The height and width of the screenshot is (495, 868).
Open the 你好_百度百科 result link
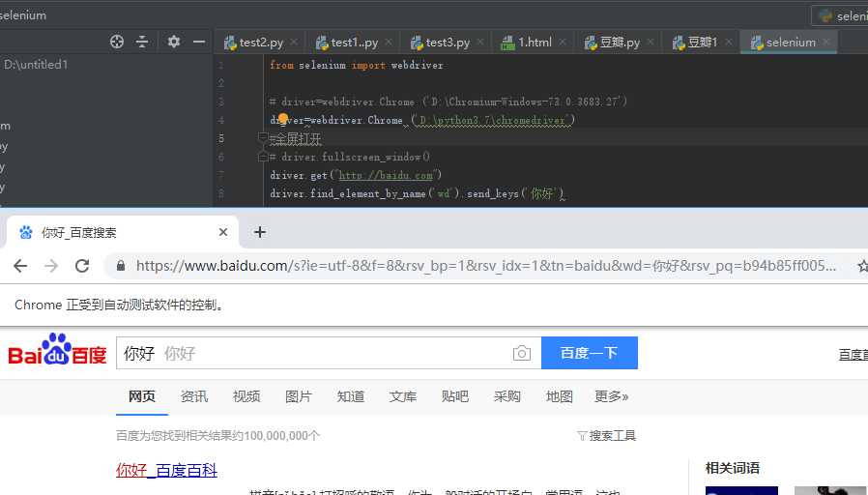(166, 470)
